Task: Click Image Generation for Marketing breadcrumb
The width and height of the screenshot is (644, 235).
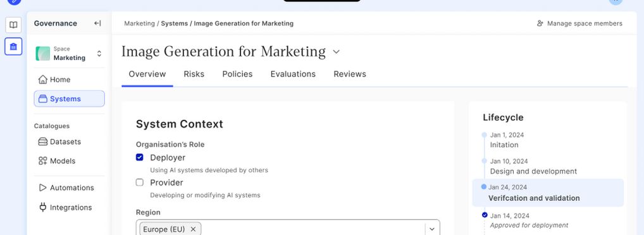Action: tap(244, 23)
